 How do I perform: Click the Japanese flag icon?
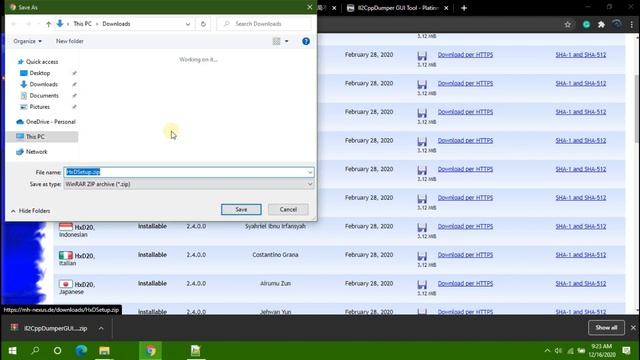pos(66,284)
